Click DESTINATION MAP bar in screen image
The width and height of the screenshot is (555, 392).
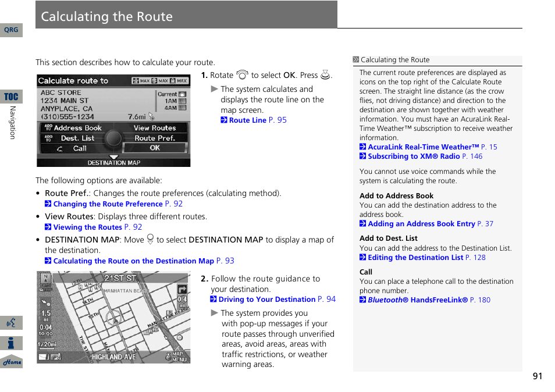[113, 163]
